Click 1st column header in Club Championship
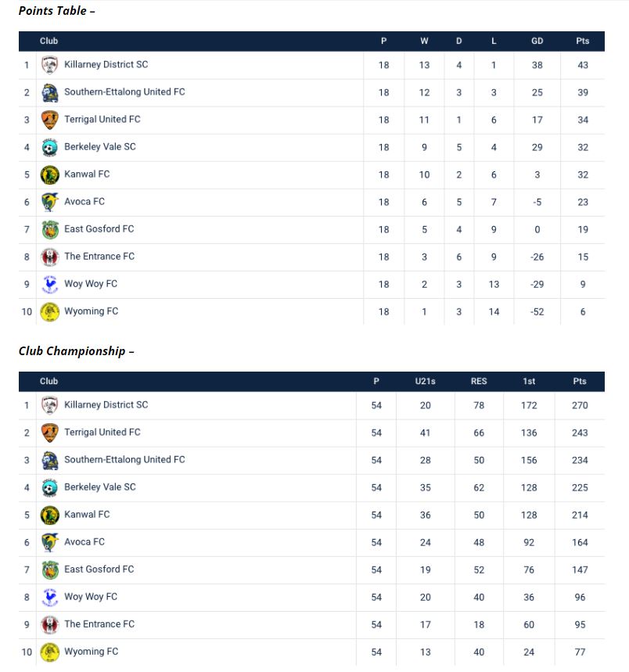This screenshot has height=672, width=629. pos(529,381)
